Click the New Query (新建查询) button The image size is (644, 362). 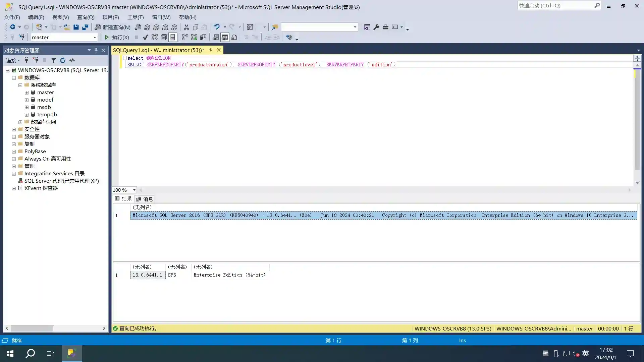point(113,27)
